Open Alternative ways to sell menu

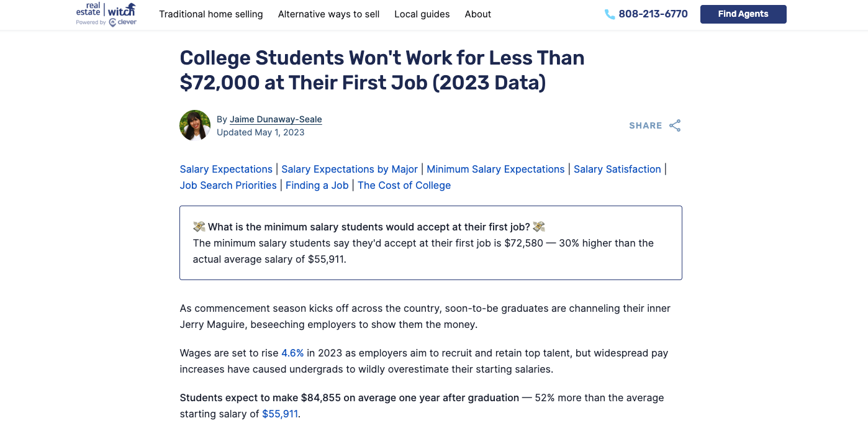click(328, 14)
